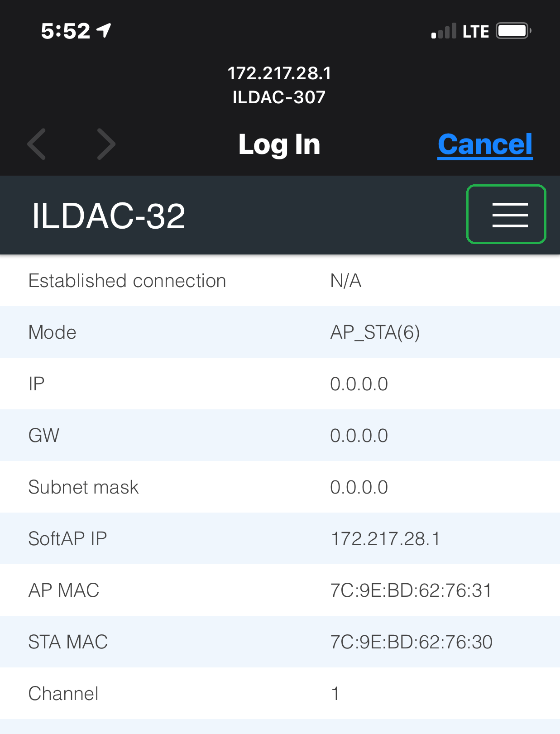Tap the location arrow next to time
Viewport: 560px width, 734px height.
coord(104,31)
